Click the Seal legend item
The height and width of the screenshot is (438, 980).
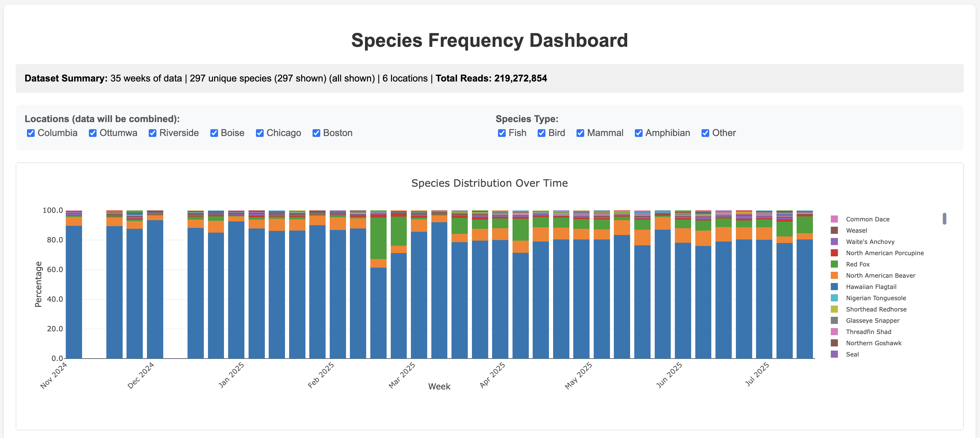pos(852,354)
